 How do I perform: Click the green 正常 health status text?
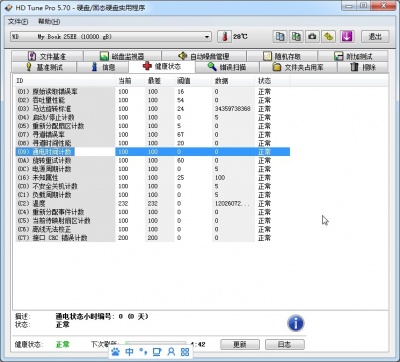click(x=62, y=344)
